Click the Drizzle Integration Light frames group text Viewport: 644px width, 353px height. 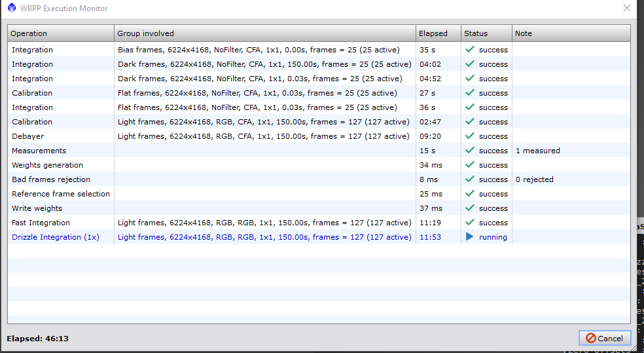(x=264, y=236)
